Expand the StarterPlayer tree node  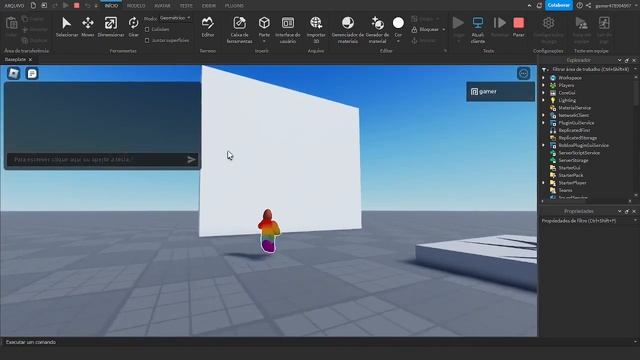(543, 183)
